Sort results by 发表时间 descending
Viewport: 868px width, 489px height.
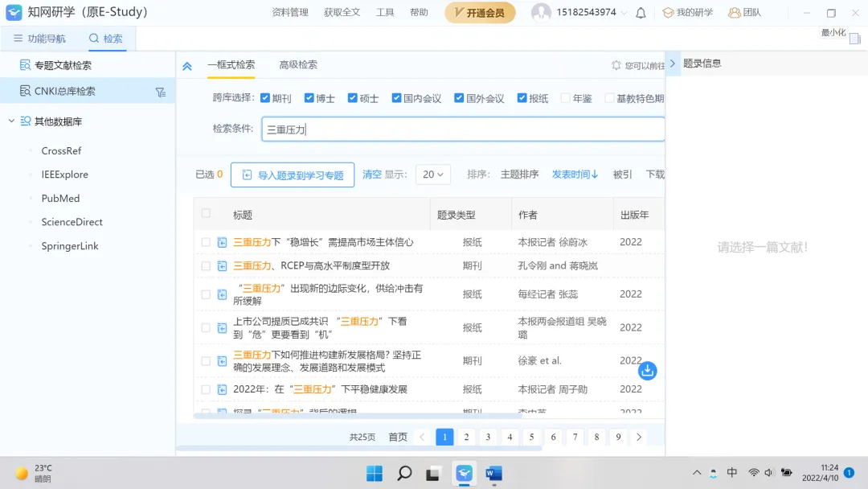click(575, 175)
